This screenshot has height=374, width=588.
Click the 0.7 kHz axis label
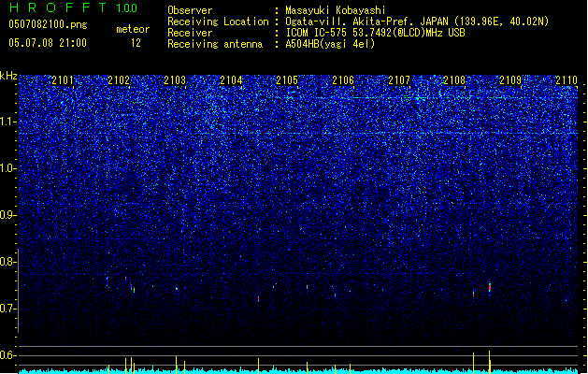(7, 309)
